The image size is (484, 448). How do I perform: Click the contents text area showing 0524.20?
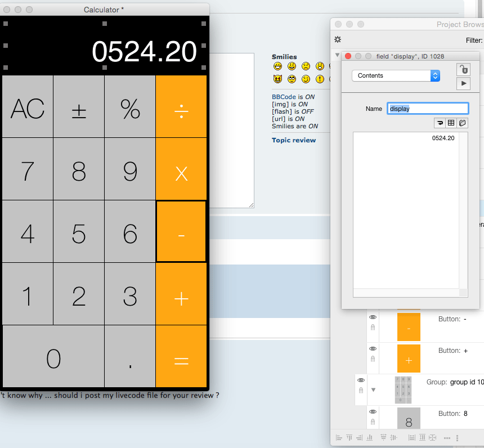[406, 210]
